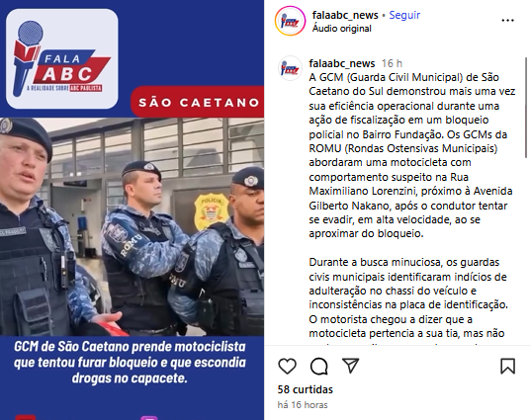530x420 pixels.
Task: Click the purple Instagram icon at video bottom
Action: coord(149,418)
